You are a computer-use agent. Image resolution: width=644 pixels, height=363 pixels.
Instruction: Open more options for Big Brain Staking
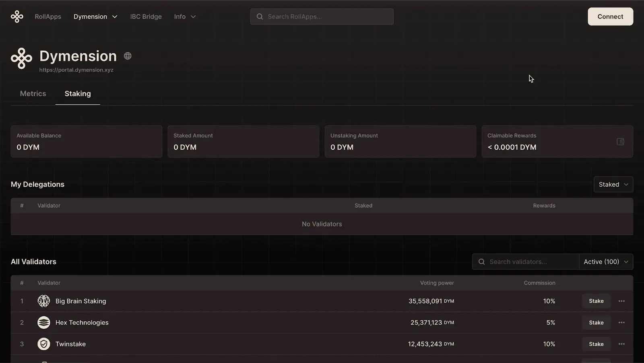point(621,301)
